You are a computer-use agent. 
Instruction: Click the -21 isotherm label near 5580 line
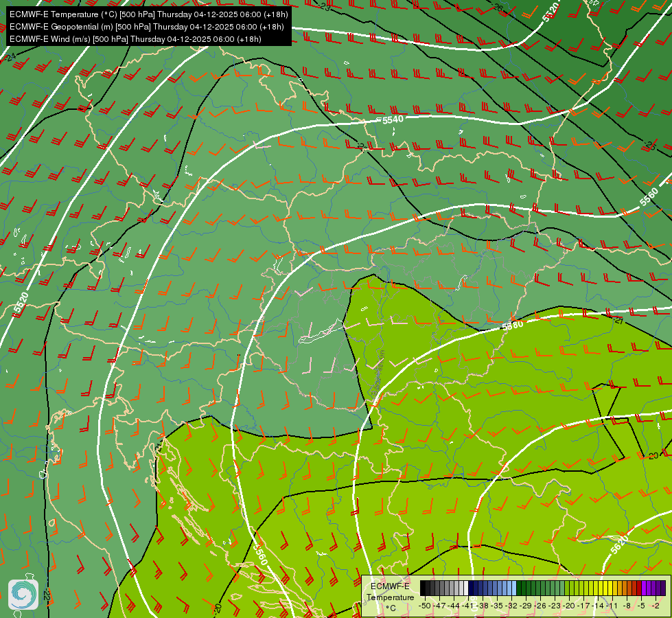(x=618, y=320)
